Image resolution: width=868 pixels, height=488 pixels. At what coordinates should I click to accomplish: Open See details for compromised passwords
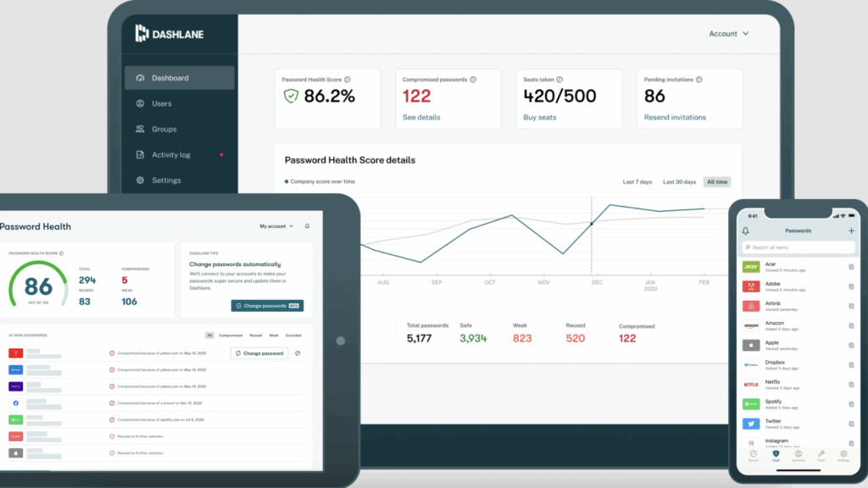pyautogui.click(x=421, y=117)
